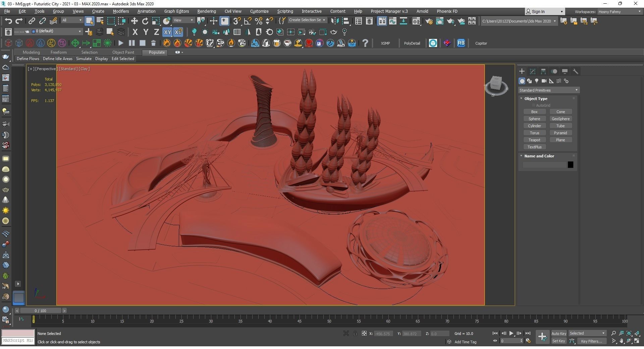Open the Standard Primitives dropdown

pos(548,90)
